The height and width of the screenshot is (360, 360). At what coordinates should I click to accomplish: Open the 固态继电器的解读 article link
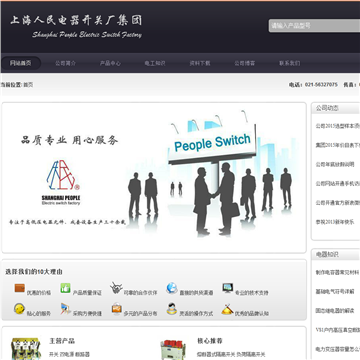335,311
